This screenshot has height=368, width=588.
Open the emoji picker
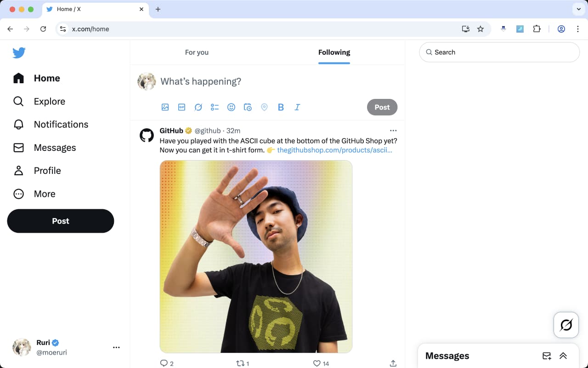pos(231,107)
